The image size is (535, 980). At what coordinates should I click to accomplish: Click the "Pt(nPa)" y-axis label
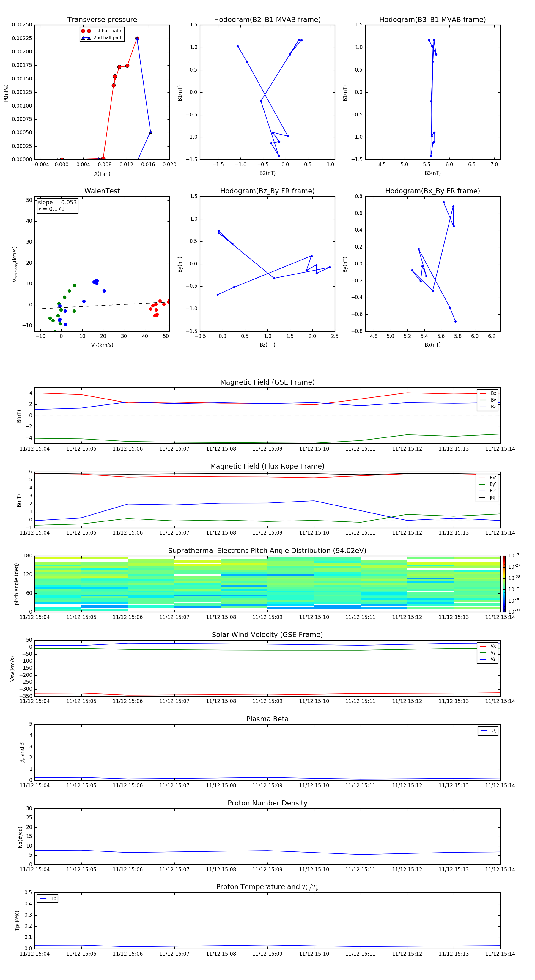pos(6,92)
